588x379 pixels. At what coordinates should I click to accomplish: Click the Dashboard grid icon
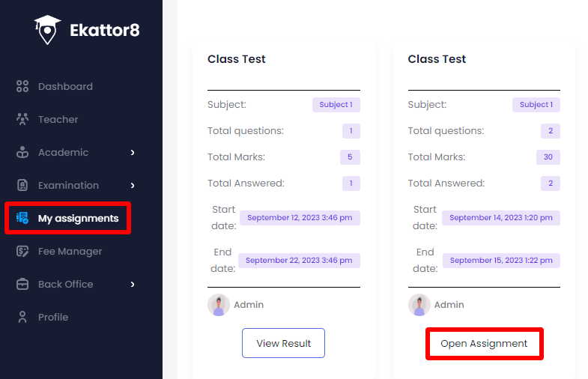[22, 86]
